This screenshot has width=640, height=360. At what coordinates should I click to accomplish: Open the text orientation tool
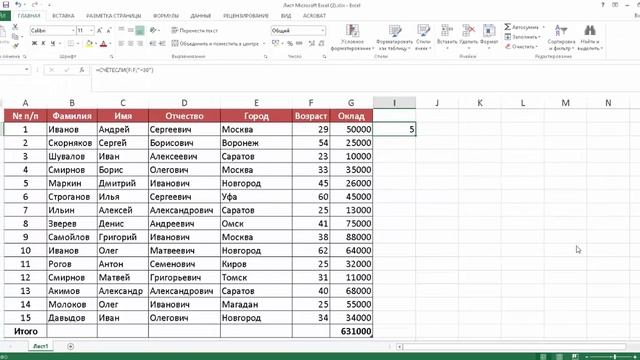click(x=153, y=30)
